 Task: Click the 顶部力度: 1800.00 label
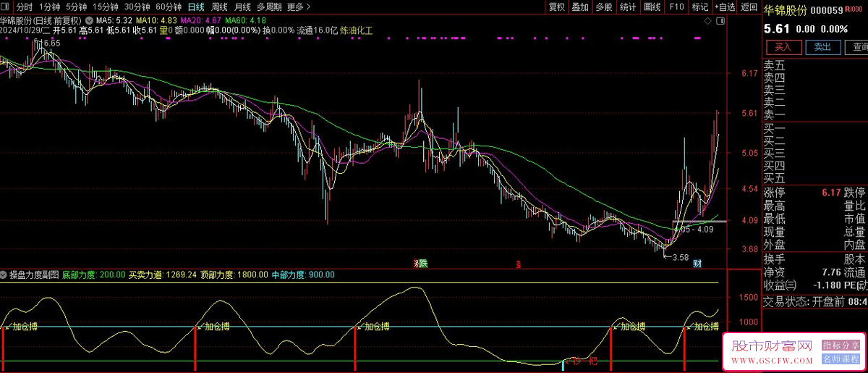tap(234, 274)
